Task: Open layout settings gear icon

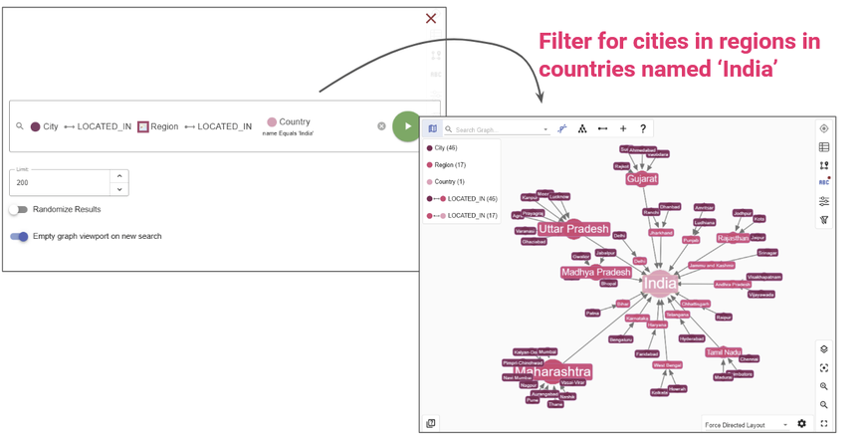Action: (801, 424)
